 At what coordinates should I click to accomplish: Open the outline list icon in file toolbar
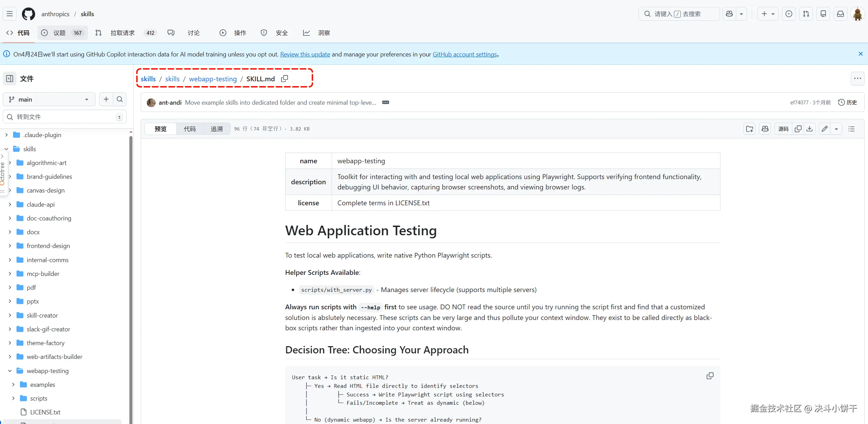pos(851,129)
